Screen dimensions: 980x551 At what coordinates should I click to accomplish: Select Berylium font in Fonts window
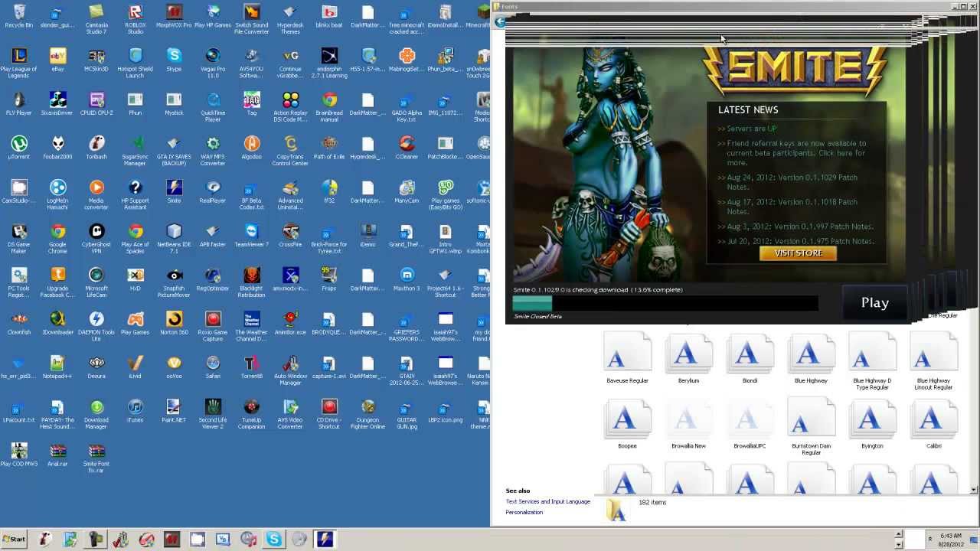pos(688,358)
